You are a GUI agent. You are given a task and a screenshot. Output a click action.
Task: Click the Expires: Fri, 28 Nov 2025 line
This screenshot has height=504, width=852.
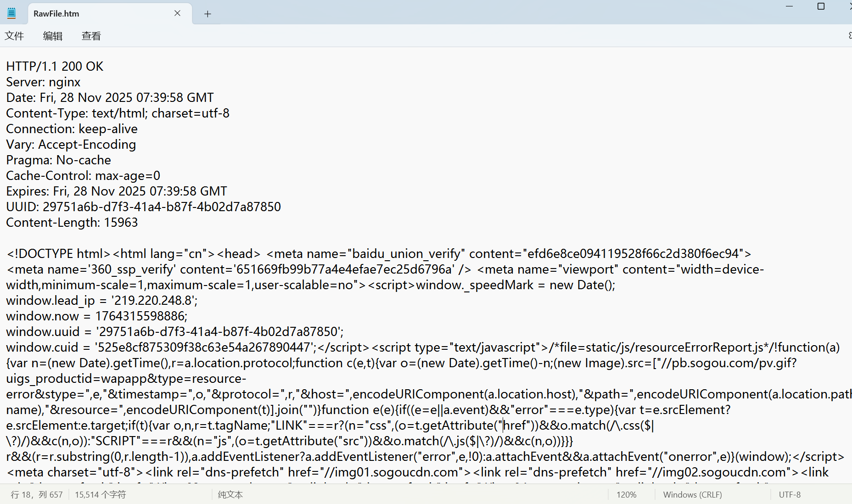[x=117, y=191]
